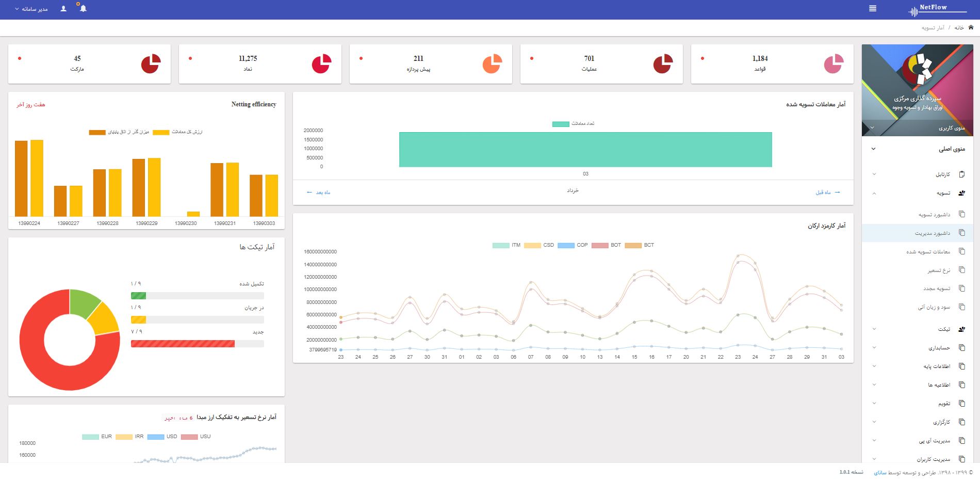
Task: Click the ماه قبل previous month link
Action: [x=827, y=193]
